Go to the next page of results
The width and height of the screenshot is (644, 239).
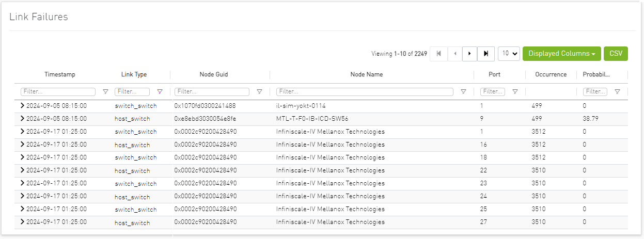[x=469, y=54]
